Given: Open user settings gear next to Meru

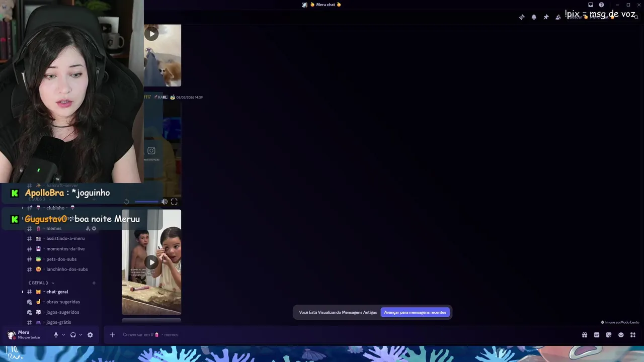Looking at the screenshot, I should tap(90, 335).
